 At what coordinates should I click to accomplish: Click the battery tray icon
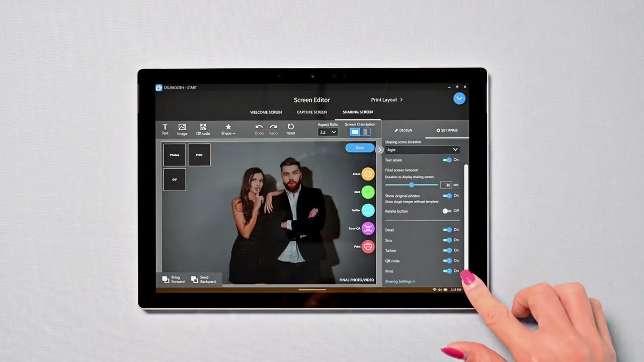tap(446, 290)
